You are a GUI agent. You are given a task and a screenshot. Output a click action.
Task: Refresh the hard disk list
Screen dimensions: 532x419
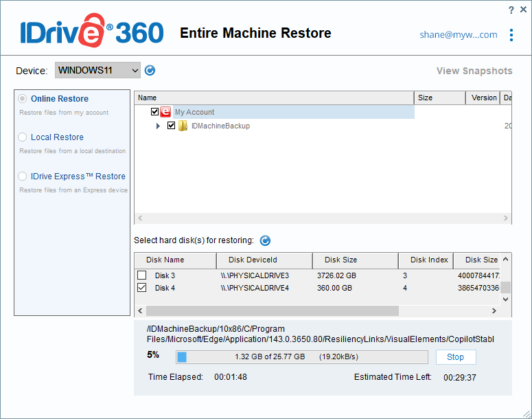tap(265, 240)
